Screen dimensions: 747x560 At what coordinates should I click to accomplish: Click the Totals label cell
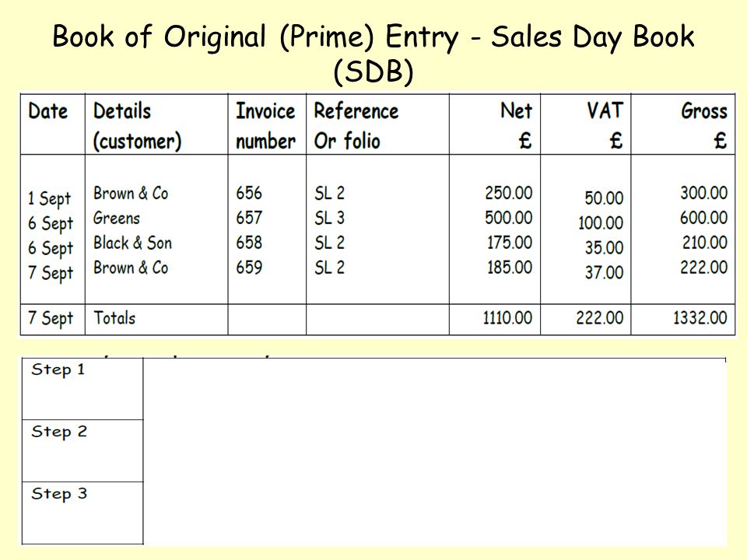(156, 320)
